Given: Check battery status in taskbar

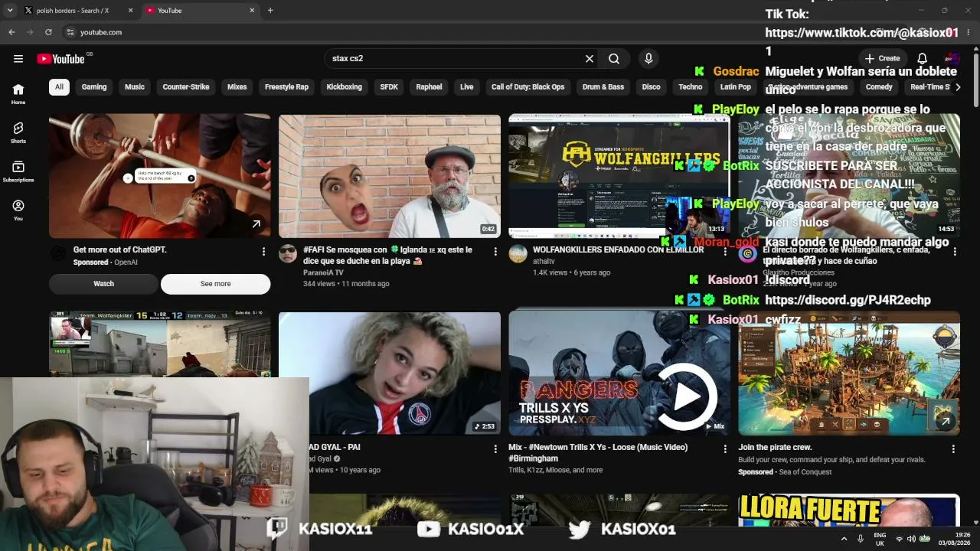Looking at the screenshot, I should point(924,539).
